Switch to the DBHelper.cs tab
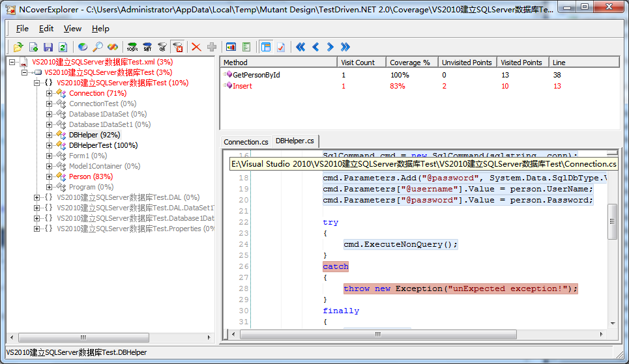Viewport: 629px width, 364px height. (x=295, y=141)
